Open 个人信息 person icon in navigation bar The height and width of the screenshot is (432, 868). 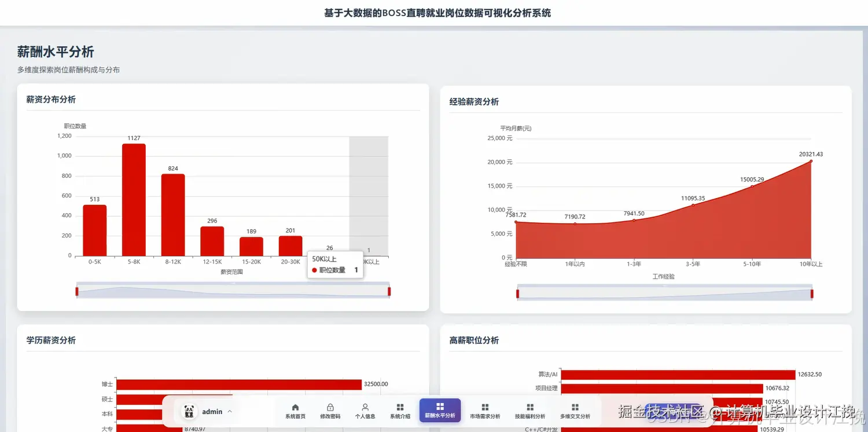[365, 408]
